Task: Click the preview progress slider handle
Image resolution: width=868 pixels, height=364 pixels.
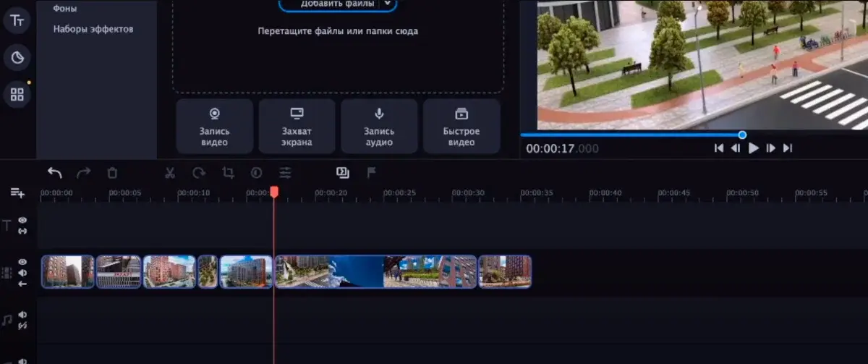Action: coord(742,135)
